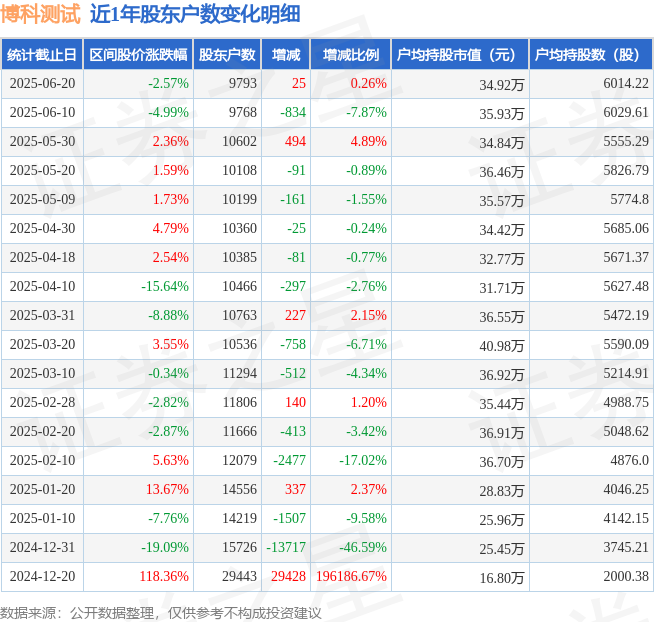Select the date cell 2025-05-20
Viewport: 654px width, 622px height.
point(43,170)
